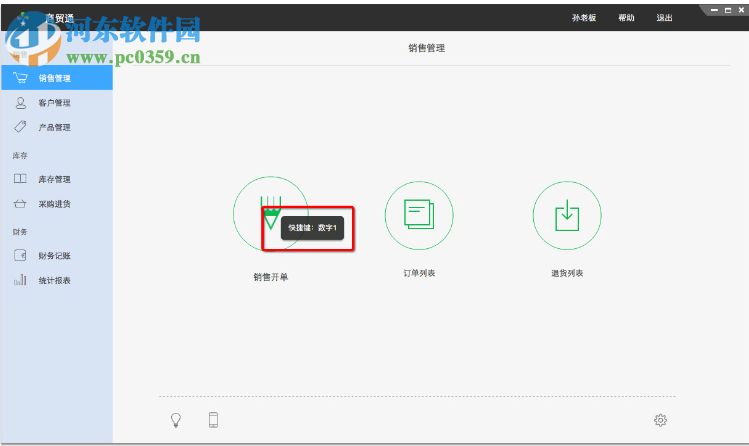Screen dimensions: 749x446
Task: Click the 孙老板 user name
Action: [x=584, y=18]
